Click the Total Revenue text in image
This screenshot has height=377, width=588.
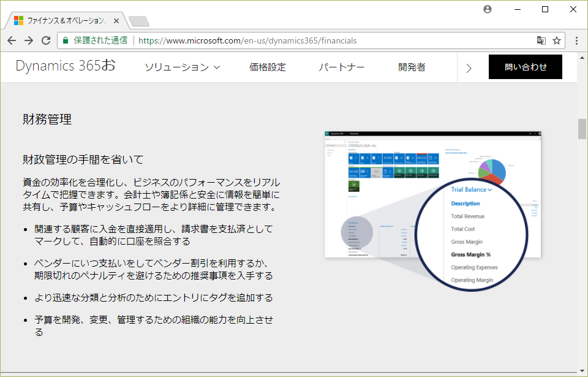[x=467, y=216]
